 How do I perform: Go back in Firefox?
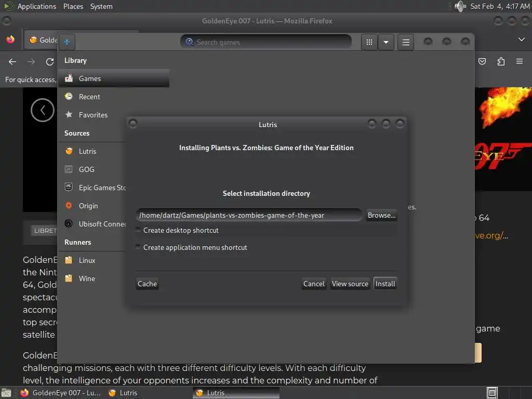pos(12,61)
